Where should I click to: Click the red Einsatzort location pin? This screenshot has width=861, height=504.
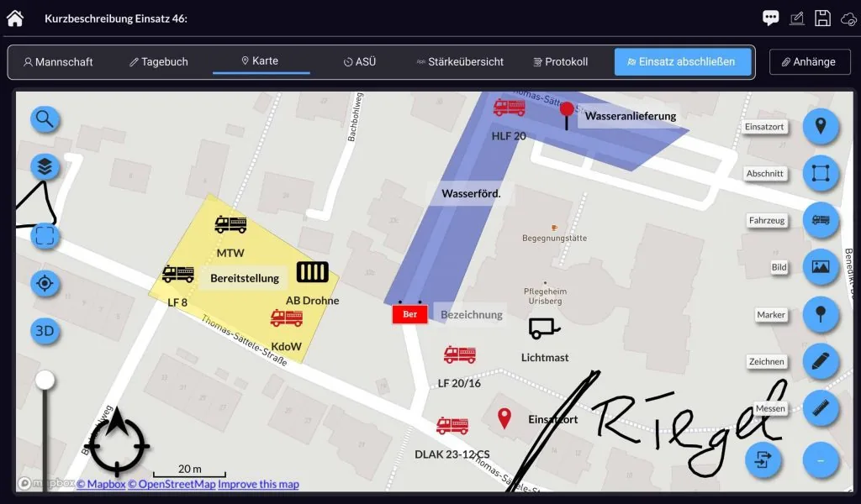click(504, 418)
